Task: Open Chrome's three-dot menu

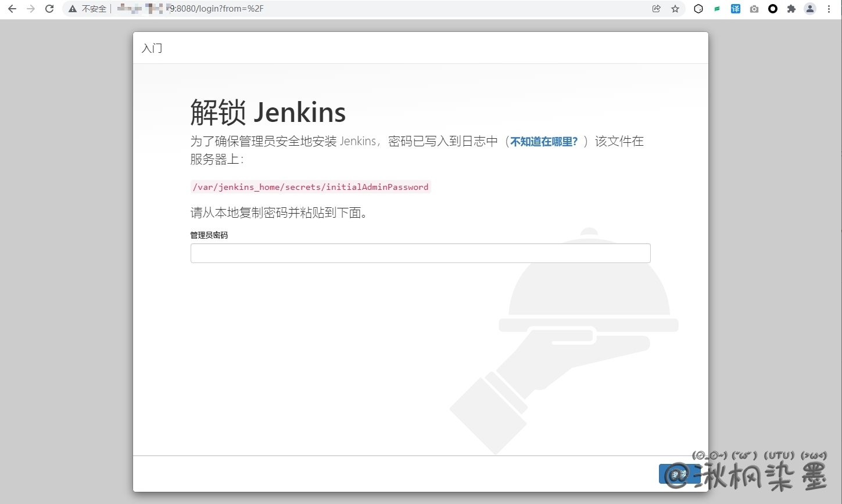Action: click(829, 9)
